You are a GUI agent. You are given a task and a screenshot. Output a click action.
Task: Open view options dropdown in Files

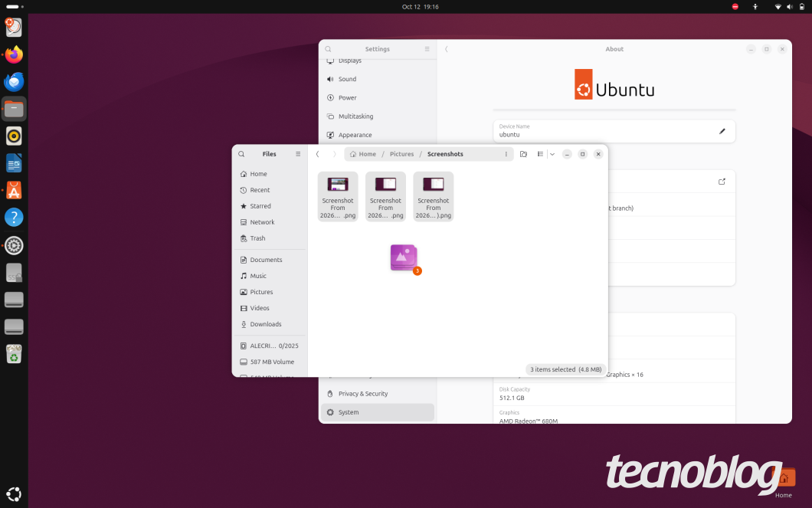pyautogui.click(x=552, y=154)
